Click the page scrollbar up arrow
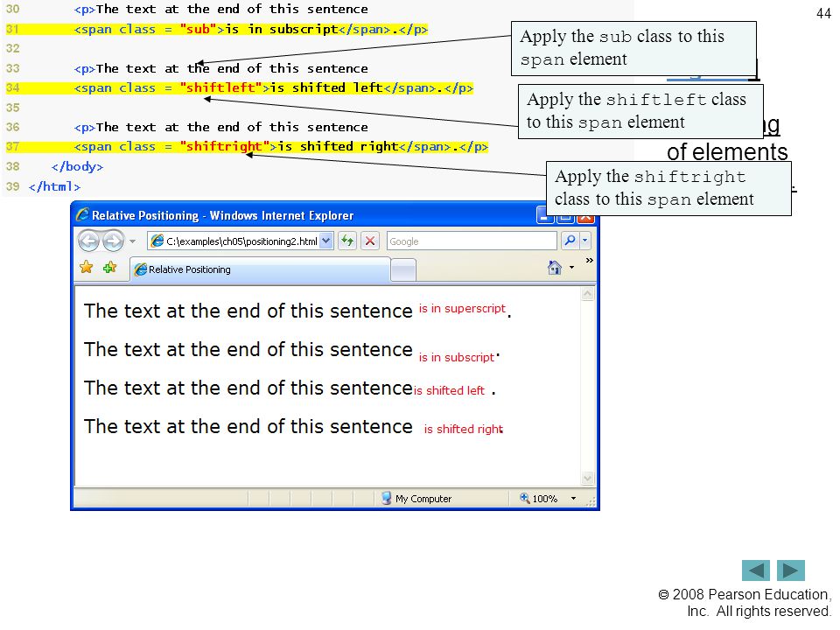840x630 pixels. tap(588, 294)
